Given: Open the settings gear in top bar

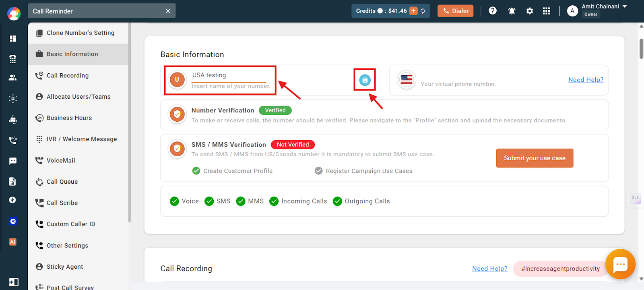Looking at the screenshot, I should (x=530, y=11).
